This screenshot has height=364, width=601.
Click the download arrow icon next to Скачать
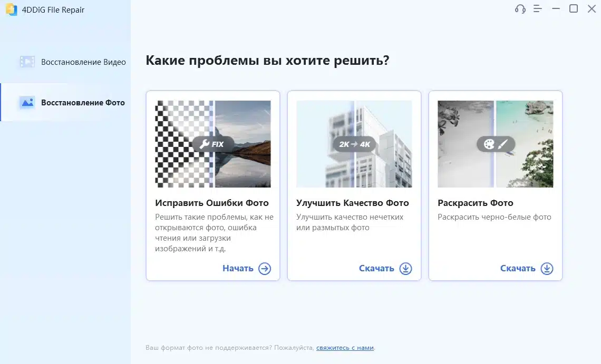(x=405, y=268)
